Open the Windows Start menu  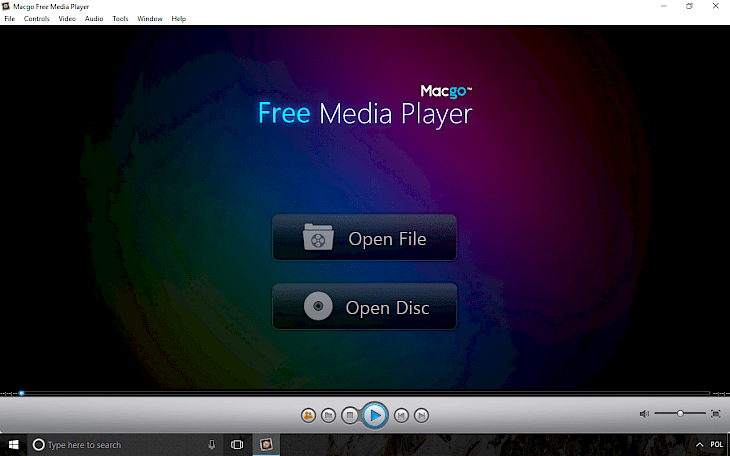click(14, 445)
